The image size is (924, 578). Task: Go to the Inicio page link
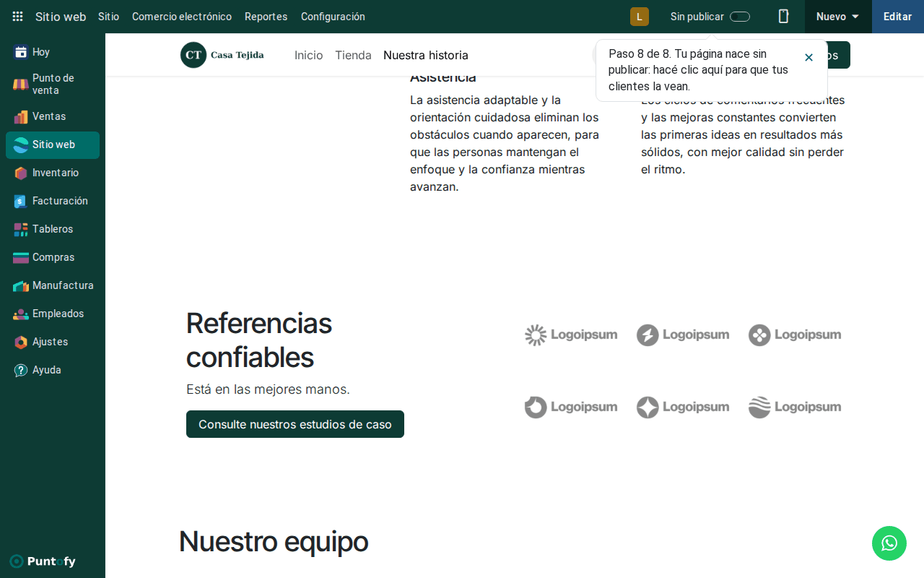coord(308,55)
